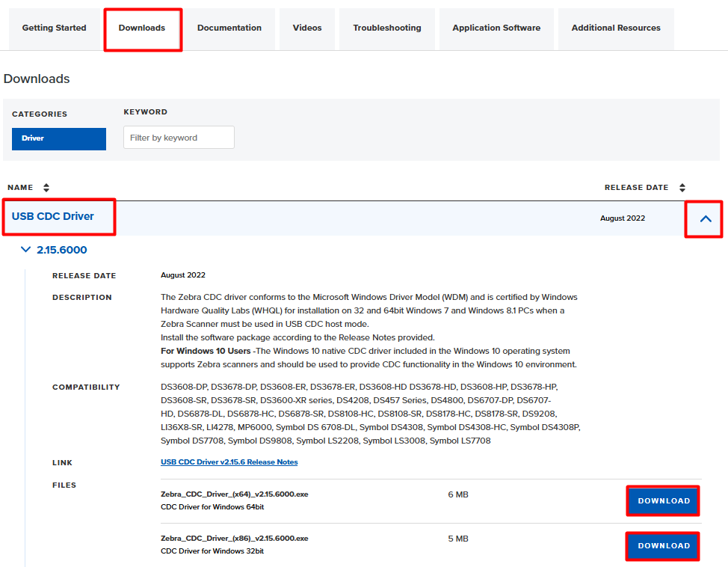728x567 pixels.
Task: Switch to the Getting Started tab
Action: (x=54, y=28)
